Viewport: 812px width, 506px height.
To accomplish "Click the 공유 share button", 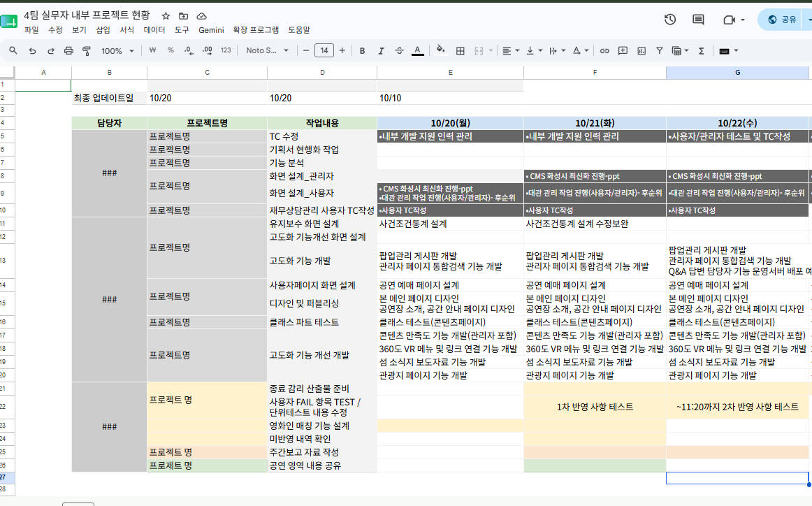I will [783, 20].
